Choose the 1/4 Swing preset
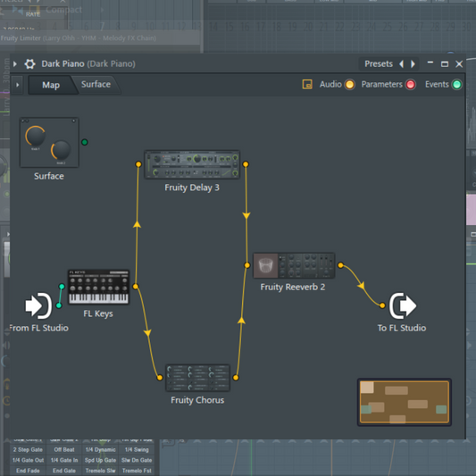Image resolution: width=476 pixels, height=476 pixels. tap(137, 449)
